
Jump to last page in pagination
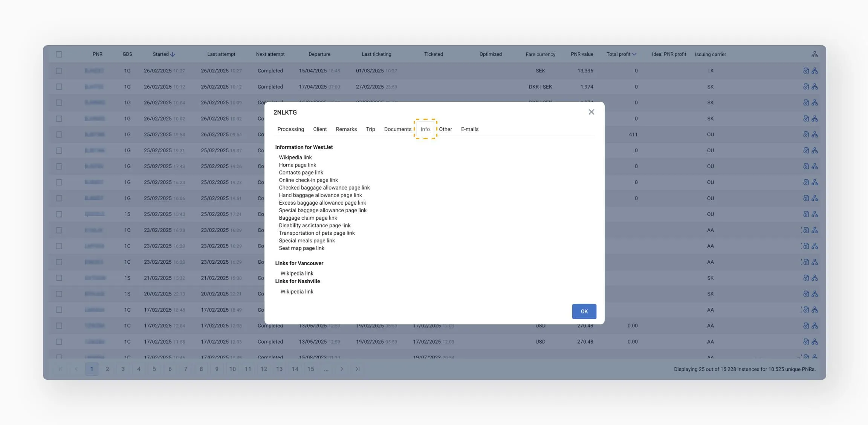pos(358,369)
